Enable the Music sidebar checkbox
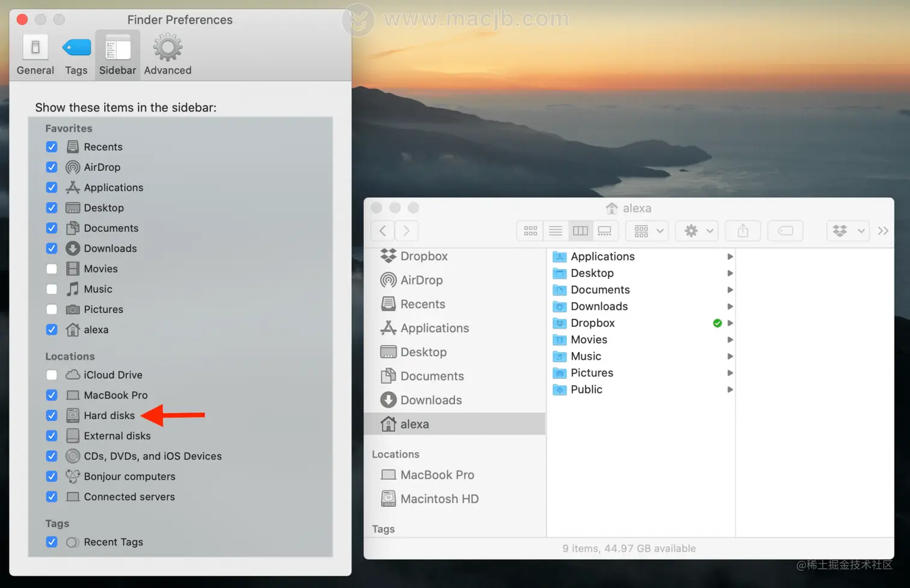The image size is (910, 588). tap(52, 289)
